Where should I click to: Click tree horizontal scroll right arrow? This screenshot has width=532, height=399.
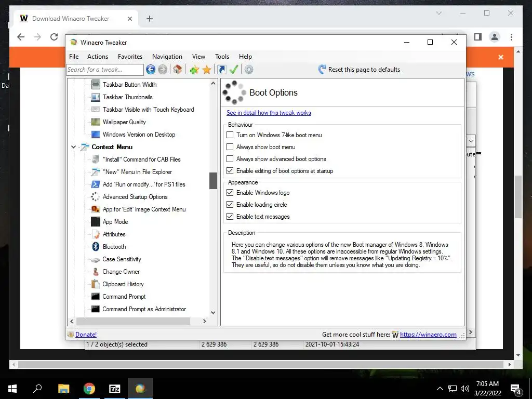click(204, 321)
